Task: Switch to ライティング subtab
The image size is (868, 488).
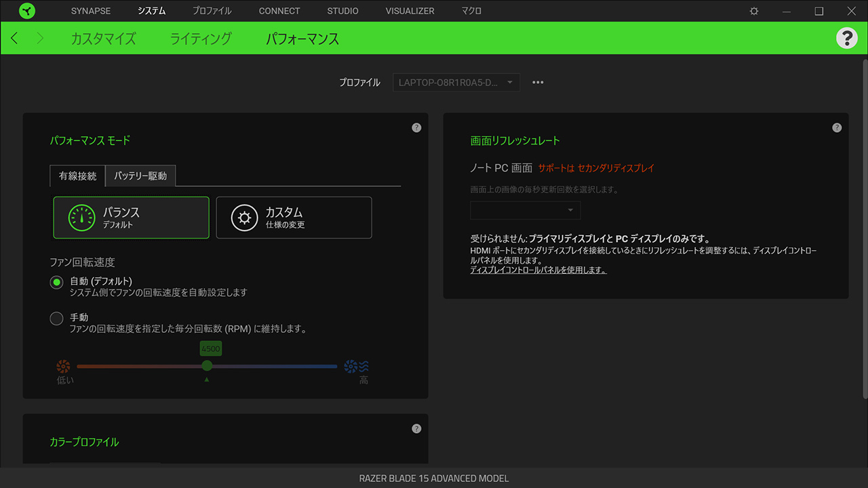Action: click(x=201, y=39)
